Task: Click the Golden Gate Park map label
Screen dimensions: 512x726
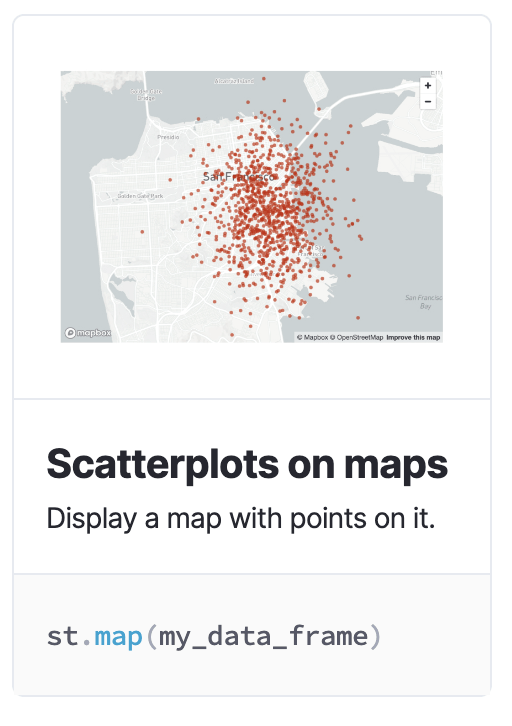Action: 140,196
